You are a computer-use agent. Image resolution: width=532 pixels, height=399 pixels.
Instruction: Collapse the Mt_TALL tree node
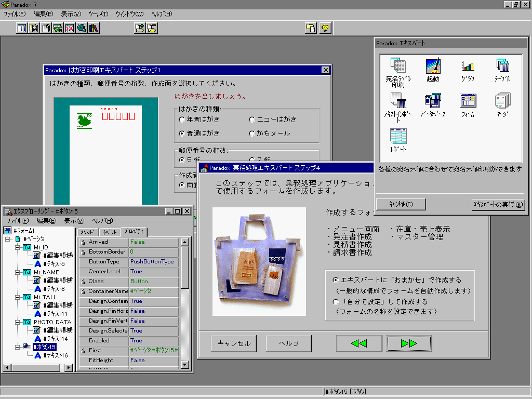17,297
